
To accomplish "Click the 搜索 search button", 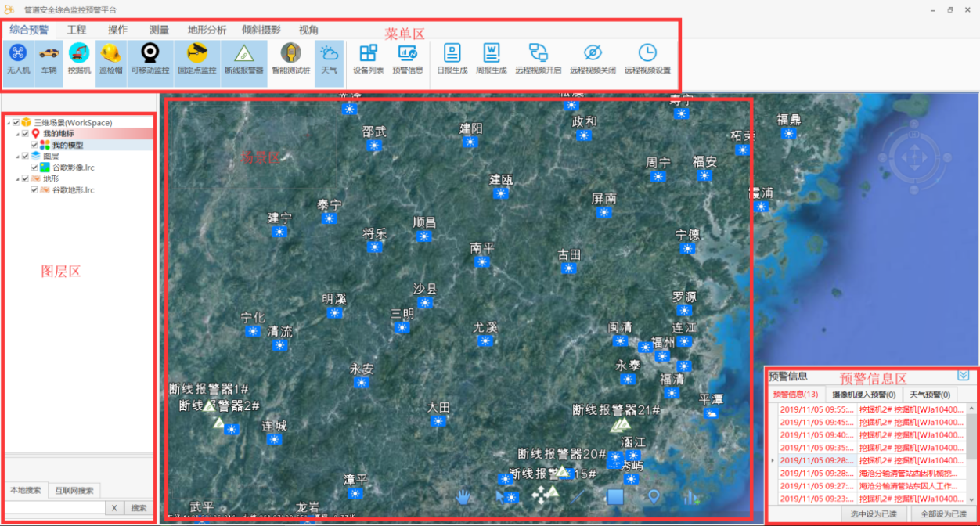I will tap(139, 508).
